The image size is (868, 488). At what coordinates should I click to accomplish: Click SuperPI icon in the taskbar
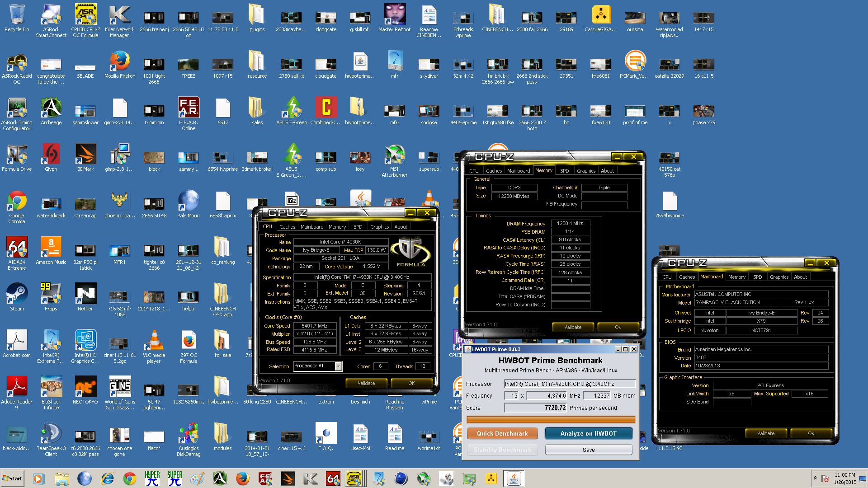pos(175,478)
